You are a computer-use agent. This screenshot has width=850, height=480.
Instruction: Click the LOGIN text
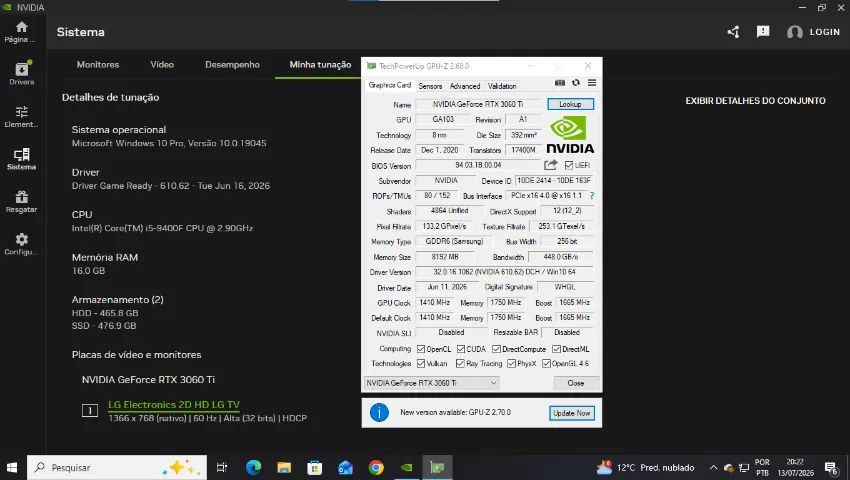[x=825, y=32]
